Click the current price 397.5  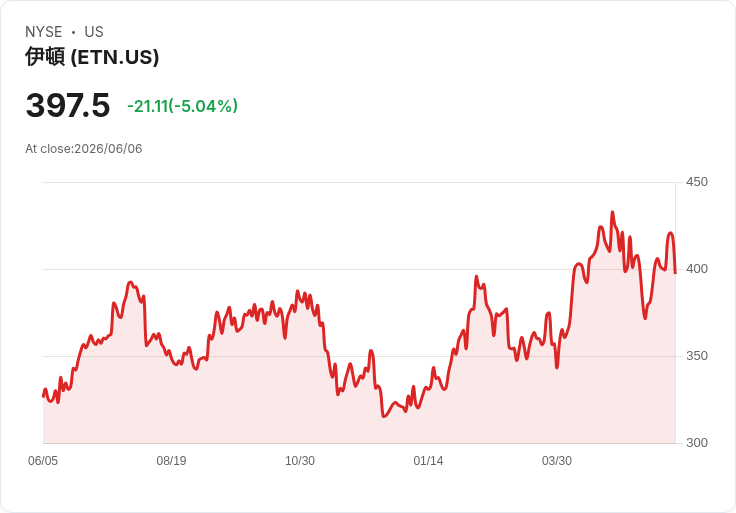(x=68, y=105)
